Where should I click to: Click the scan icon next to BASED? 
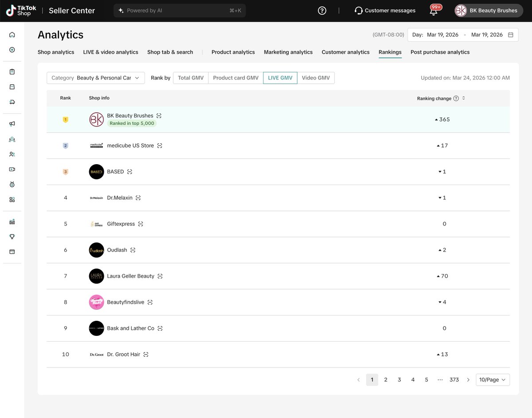[x=129, y=172]
